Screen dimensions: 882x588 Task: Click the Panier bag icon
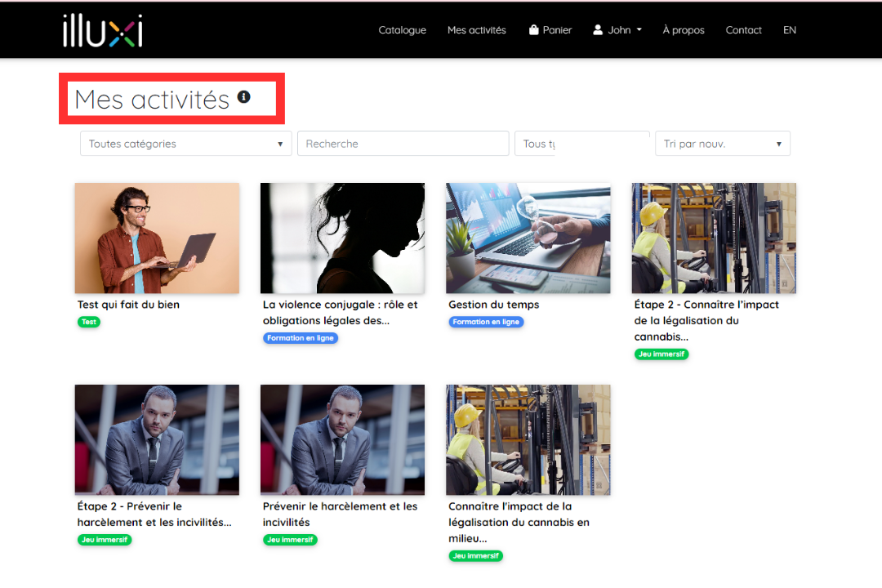pos(534,30)
